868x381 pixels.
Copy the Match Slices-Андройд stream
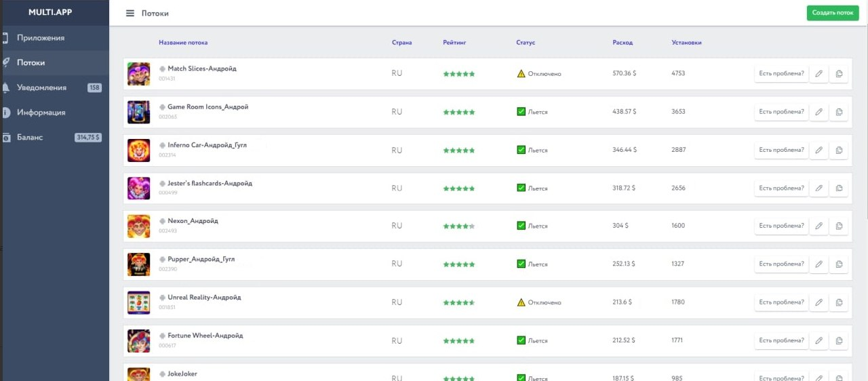(x=839, y=74)
